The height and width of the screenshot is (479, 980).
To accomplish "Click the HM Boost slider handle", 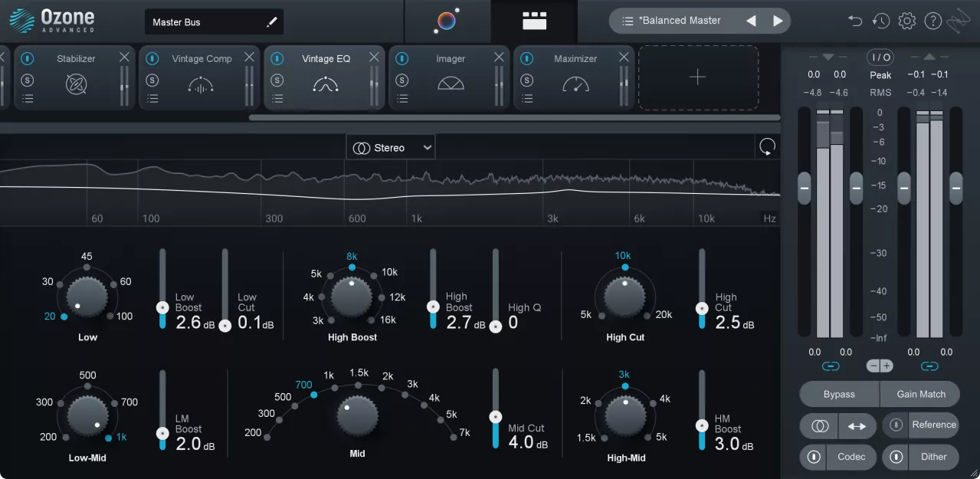I will click(701, 425).
